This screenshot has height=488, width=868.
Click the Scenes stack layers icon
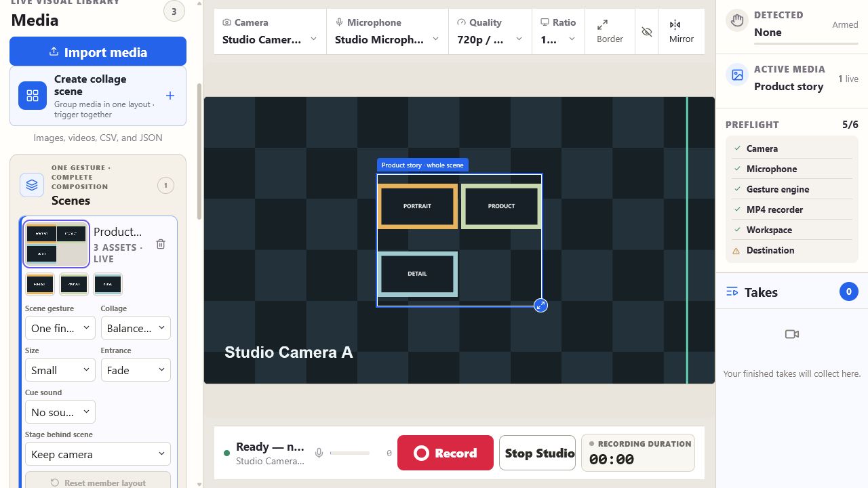tap(32, 184)
